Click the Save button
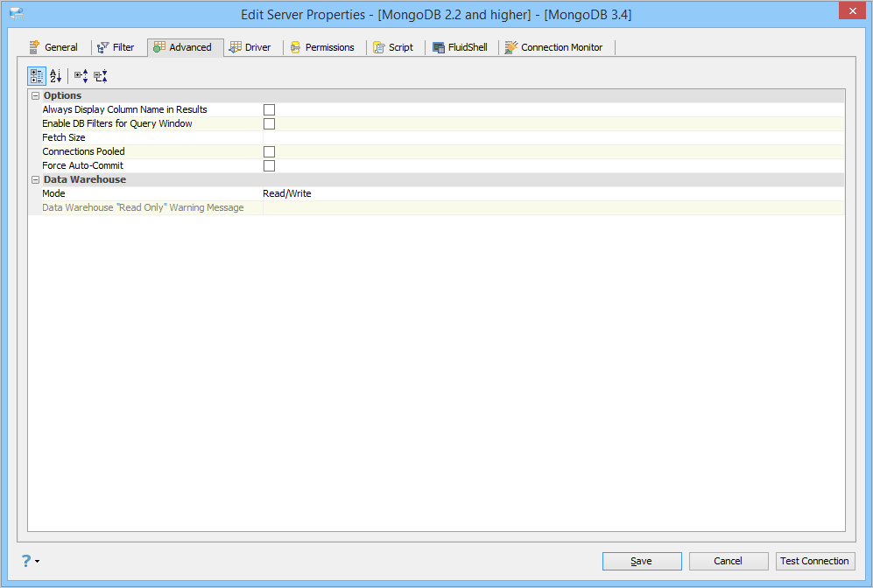Screen dimensions: 873x588 (642, 561)
